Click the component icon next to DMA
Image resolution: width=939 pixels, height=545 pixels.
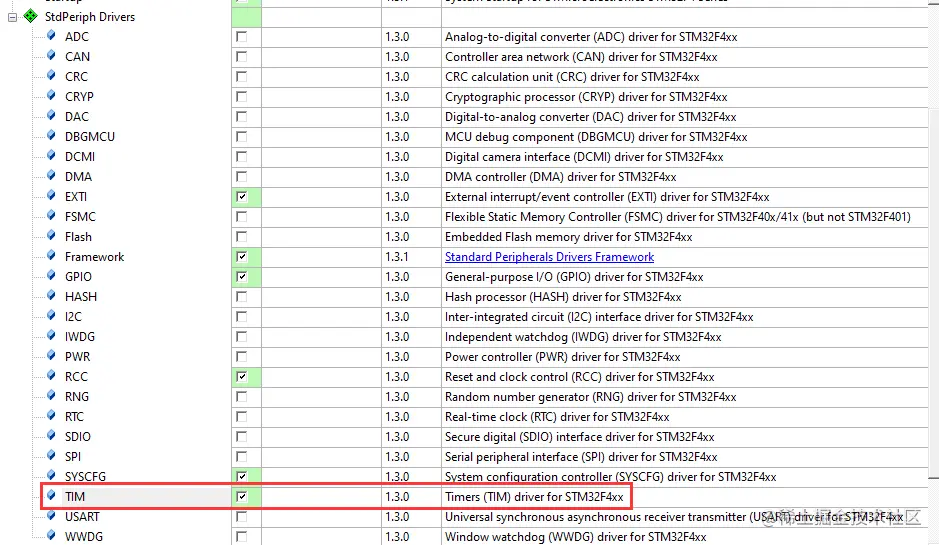[x=52, y=176]
